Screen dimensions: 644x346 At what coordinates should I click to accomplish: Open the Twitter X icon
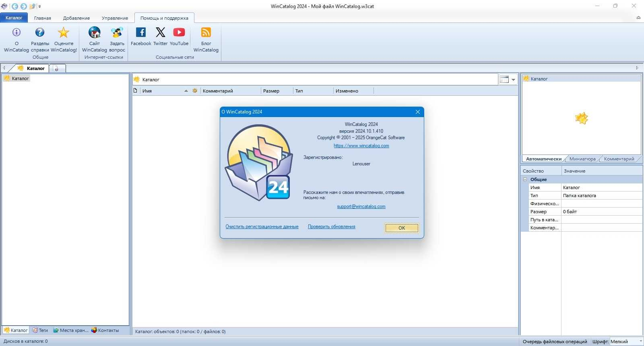(x=160, y=32)
